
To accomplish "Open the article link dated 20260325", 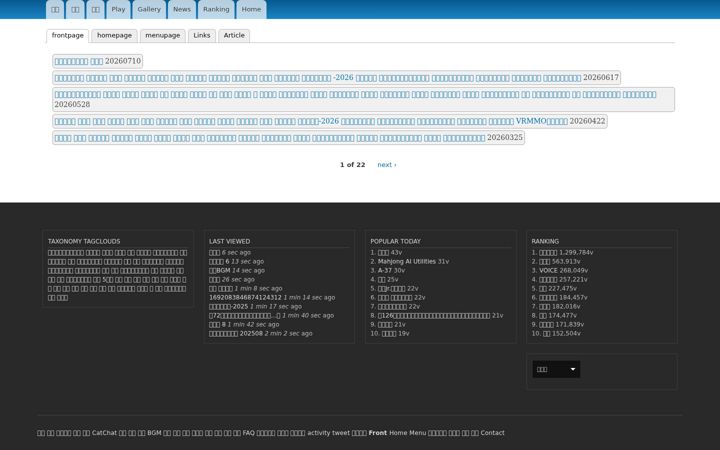I will tap(270, 138).
